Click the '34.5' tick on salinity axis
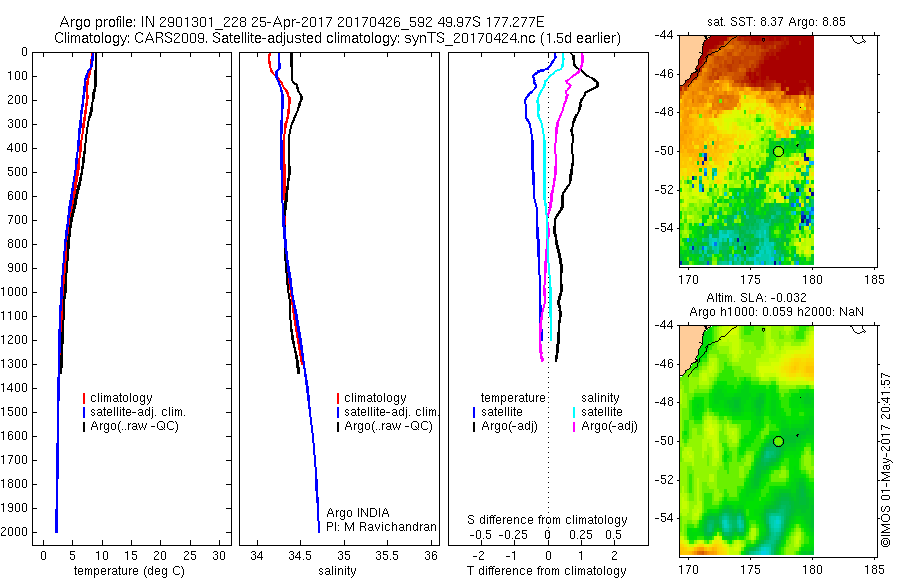This screenshot has height=580, width=900. click(x=300, y=556)
